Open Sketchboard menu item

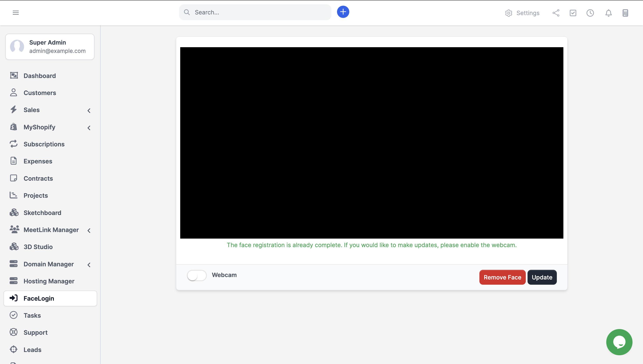pos(50,213)
